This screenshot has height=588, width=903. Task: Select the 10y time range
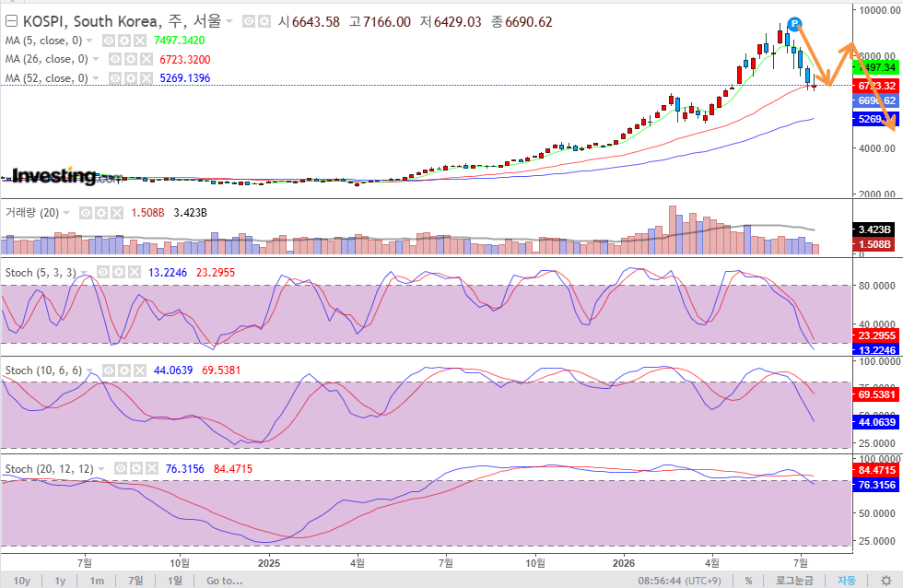point(22,581)
